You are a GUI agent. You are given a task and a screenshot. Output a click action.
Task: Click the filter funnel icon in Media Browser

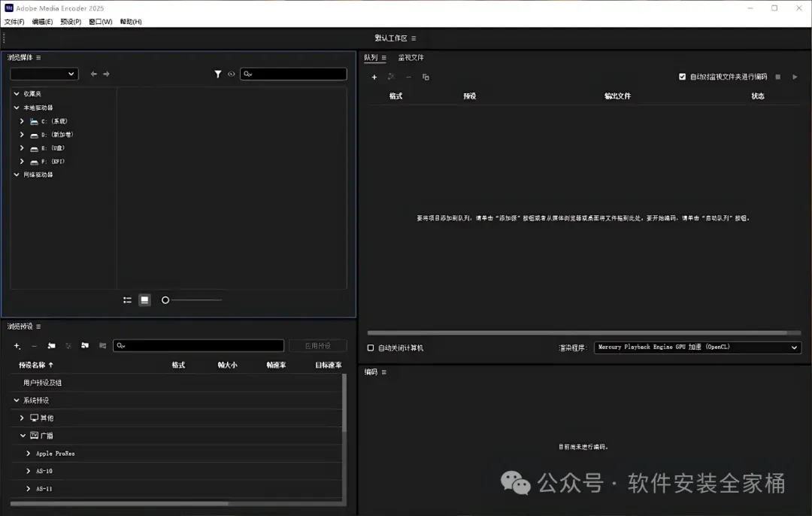coord(218,74)
